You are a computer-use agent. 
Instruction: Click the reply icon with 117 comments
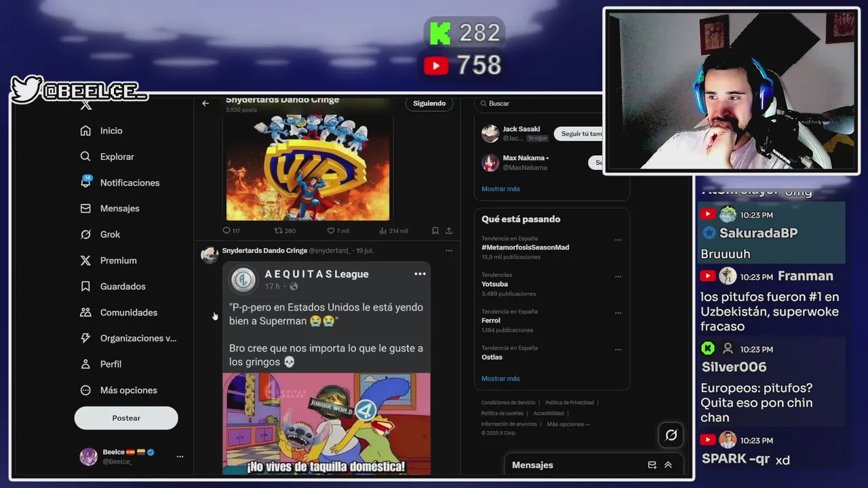pos(226,231)
